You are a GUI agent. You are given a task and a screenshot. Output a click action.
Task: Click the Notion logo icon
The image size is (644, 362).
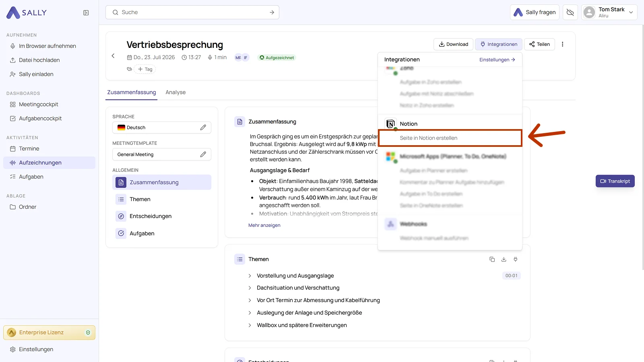pos(390,124)
